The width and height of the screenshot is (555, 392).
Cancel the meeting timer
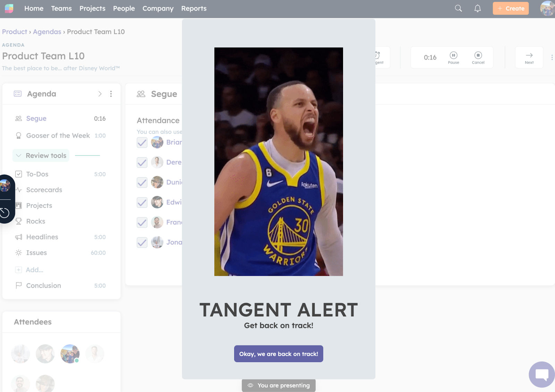(478, 58)
